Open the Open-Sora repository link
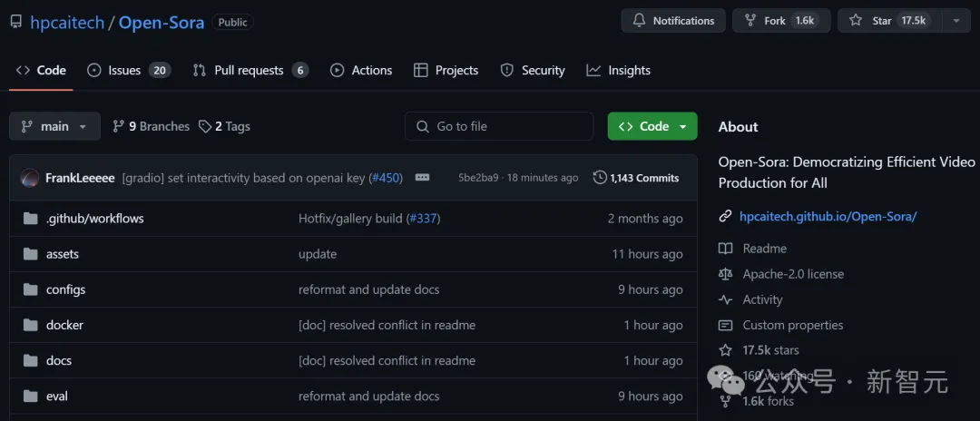This screenshot has height=421, width=980. pos(162,23)
